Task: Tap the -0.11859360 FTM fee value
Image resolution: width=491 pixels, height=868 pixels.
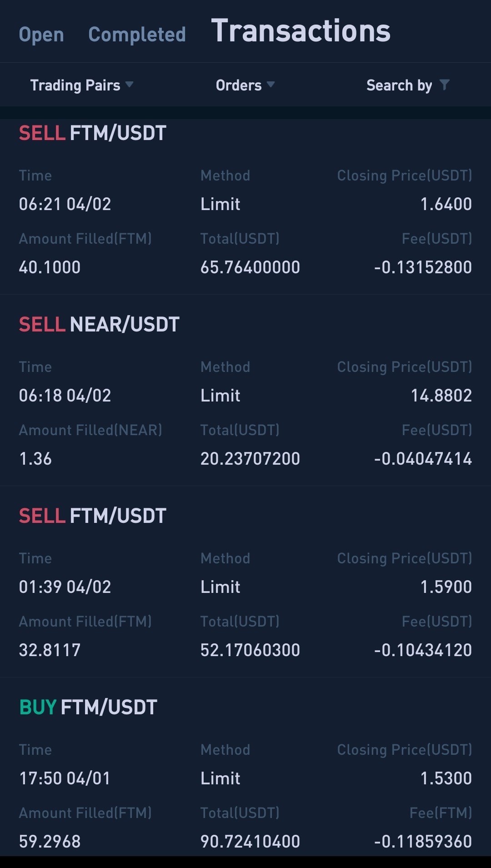Action: [x=423, y=842]
